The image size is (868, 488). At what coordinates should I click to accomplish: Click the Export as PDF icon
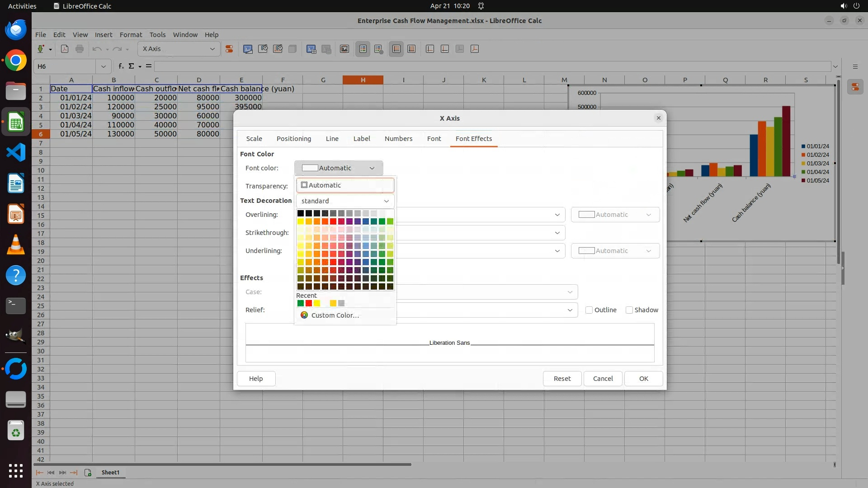(65, 49)
